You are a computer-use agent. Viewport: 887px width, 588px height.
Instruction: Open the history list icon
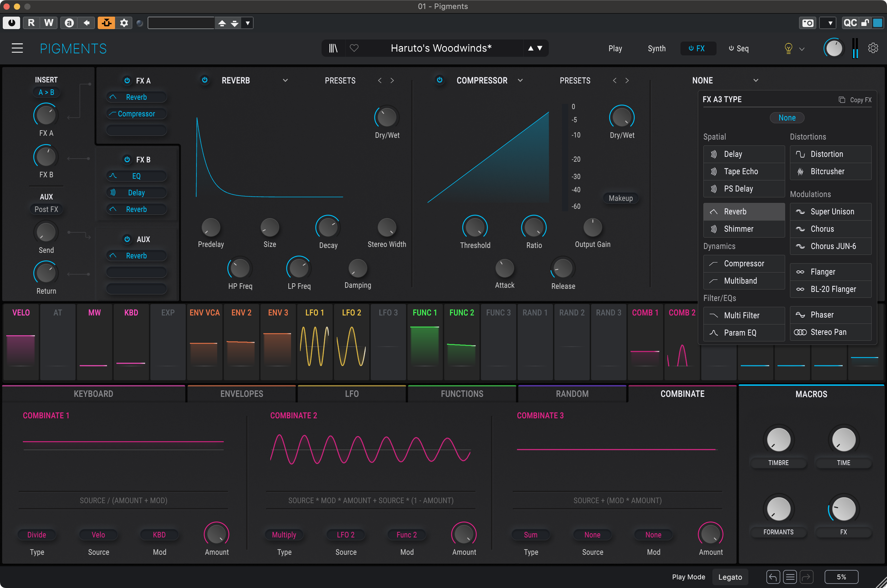pos(790,577)
